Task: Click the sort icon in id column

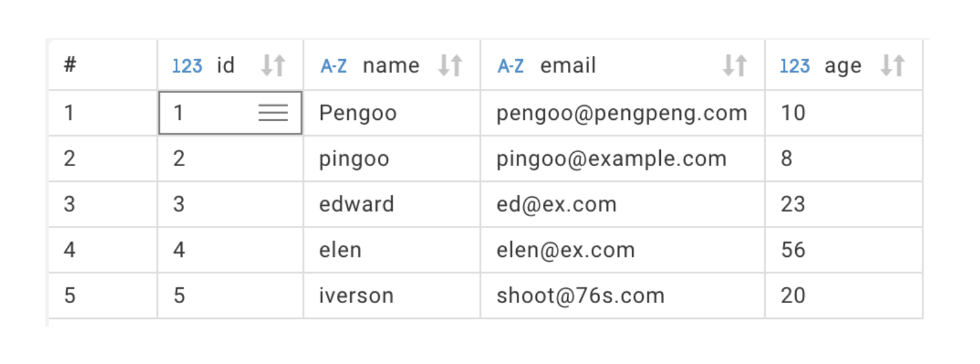Action: (x=274, y=65)
